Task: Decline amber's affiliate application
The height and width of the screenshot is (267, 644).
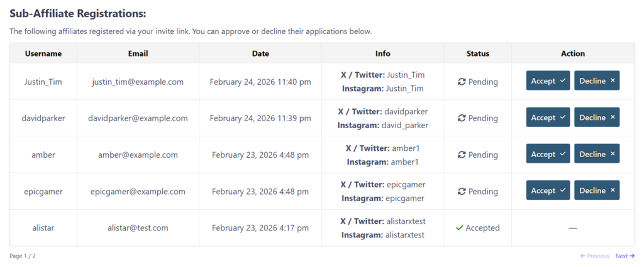Action: [x=596, y=154]
